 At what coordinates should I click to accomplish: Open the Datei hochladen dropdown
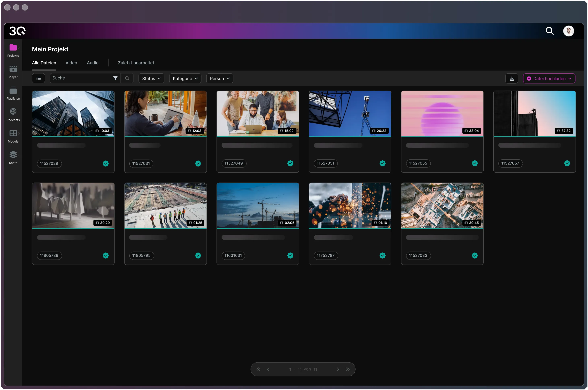pos(549,79)
